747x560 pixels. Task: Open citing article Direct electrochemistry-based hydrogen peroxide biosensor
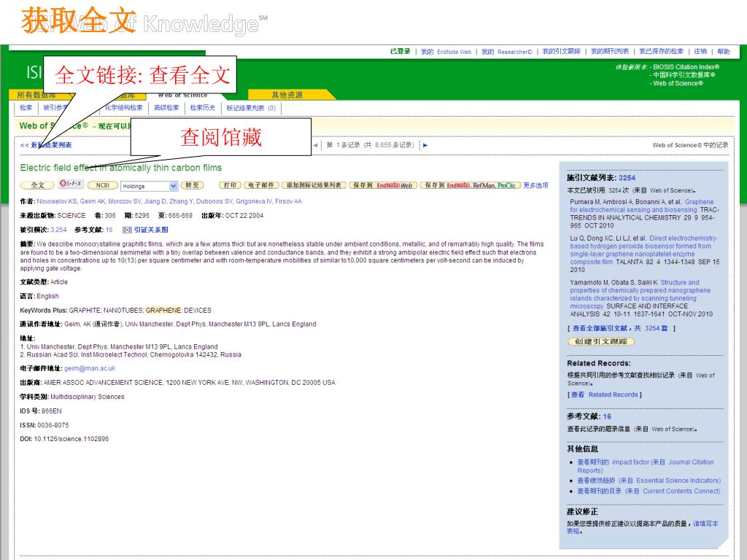pyautogui.click(x=643, y=250)
